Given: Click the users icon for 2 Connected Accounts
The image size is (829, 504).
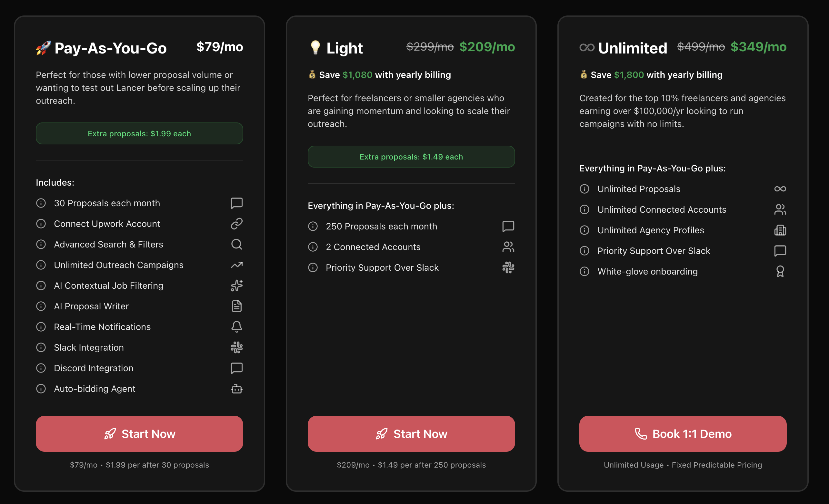Looking at the screenshot, I should coord(508,247).
